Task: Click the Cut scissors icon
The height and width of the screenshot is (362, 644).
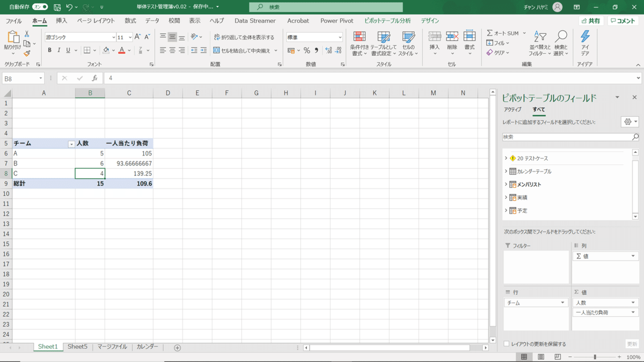Action: 27,34
